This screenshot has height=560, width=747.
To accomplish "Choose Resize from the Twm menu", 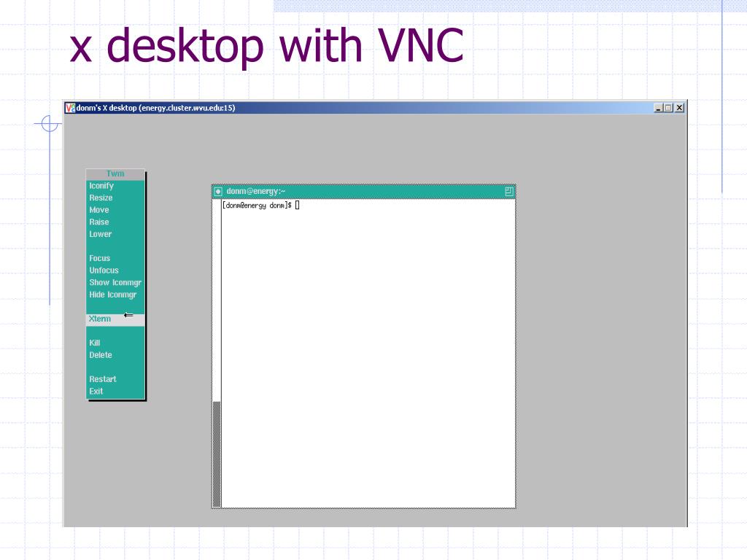I will coord(115,198).
